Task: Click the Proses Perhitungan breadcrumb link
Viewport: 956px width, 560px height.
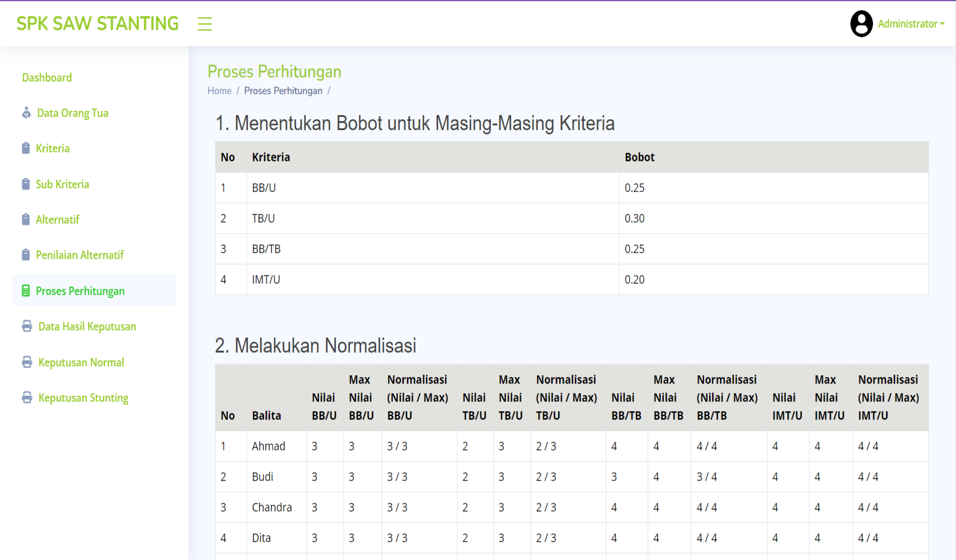Action: (x=283, y=91)
